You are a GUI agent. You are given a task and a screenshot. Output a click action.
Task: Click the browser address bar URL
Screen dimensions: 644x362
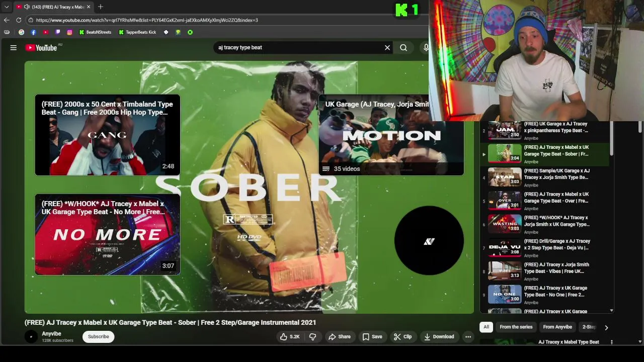pos(147,20)
